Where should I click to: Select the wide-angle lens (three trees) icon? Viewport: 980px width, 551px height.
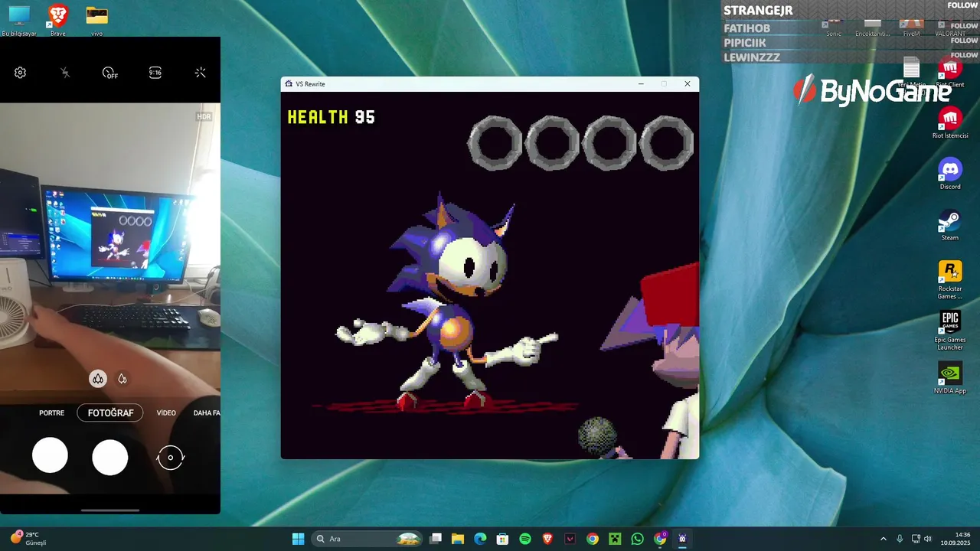(98, 379)
